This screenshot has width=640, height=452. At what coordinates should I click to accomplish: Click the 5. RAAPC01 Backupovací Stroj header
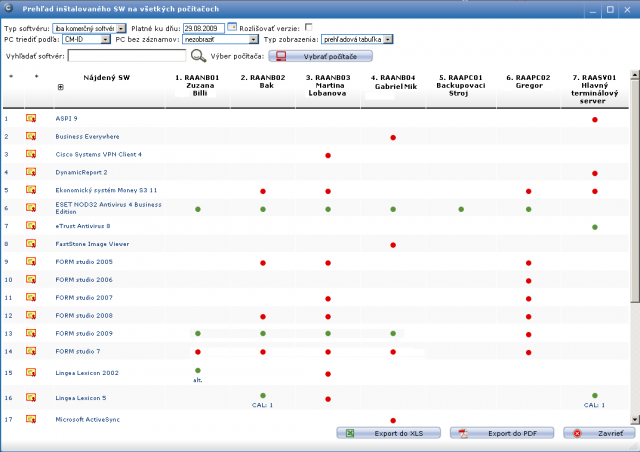[x=460, y=85]
